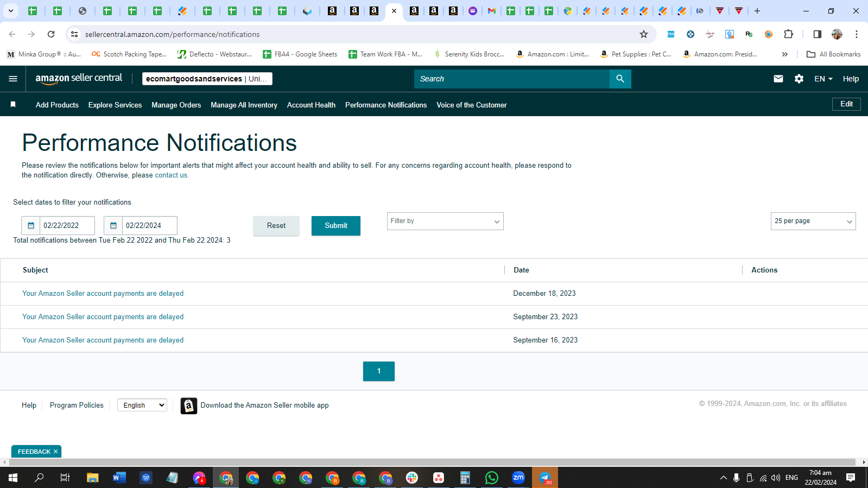Open the delayed payments notification from September 16, 2023
The height and width of the screenshot is (488, 868).
[103, 340]
